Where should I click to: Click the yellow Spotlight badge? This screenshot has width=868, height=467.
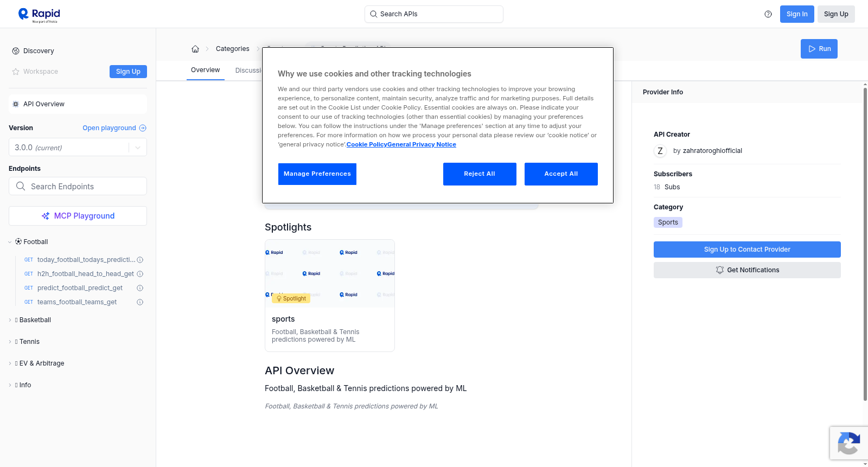291,298
